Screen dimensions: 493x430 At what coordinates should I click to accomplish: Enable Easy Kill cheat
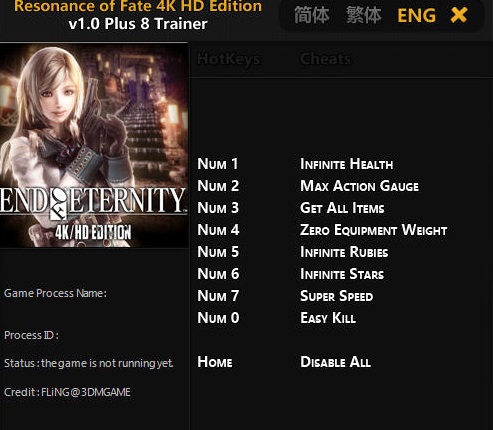[x=328, y=318]
